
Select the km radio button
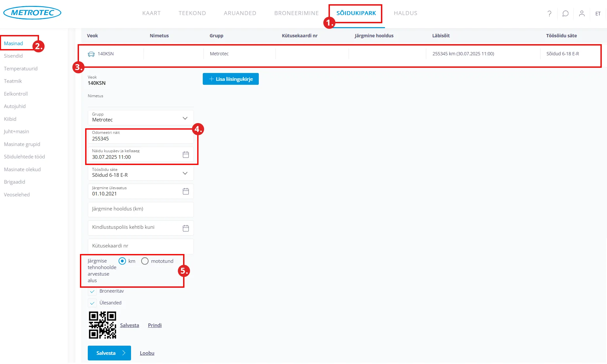pyautogui.click(x=122, y=261)
